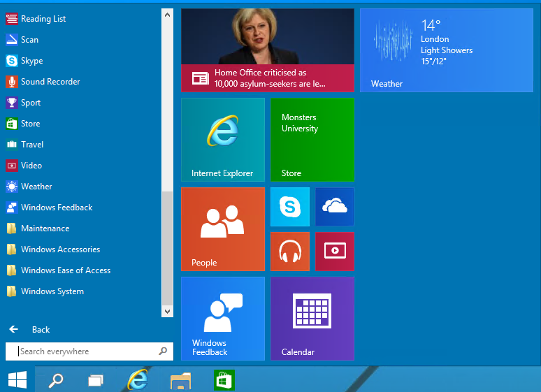Image resolution: width=541 pixels, height=392 pixels.
Task: Launch the Travel app
Action: coord(24,145)
